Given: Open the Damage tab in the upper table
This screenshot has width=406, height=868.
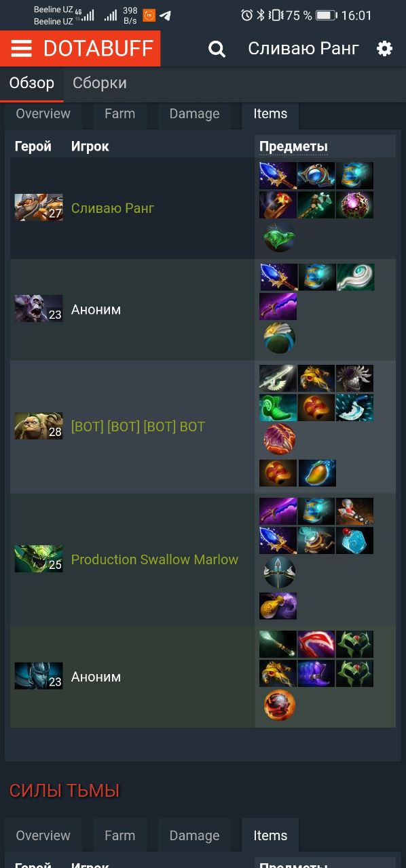Looking at the screenshot, I should tap(194, 114).
